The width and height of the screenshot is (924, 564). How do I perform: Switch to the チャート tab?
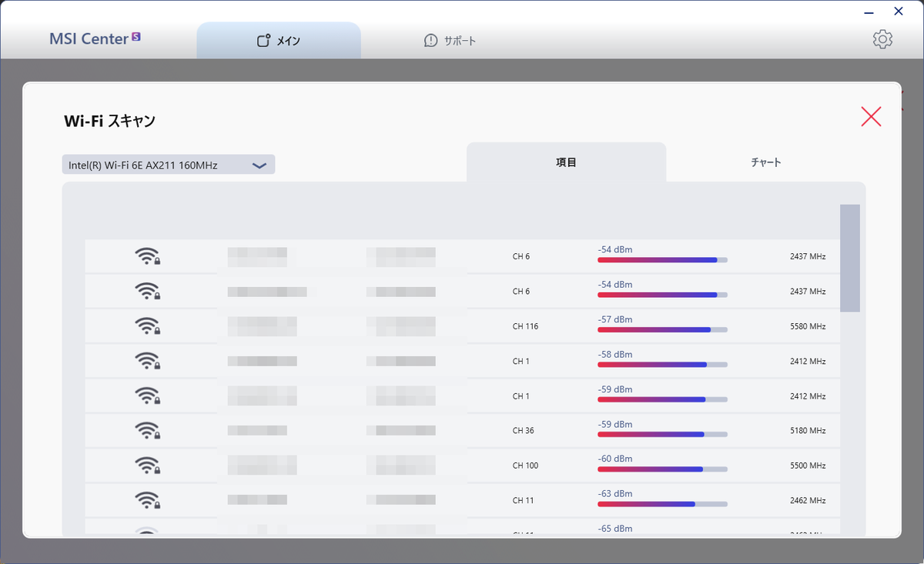click(x=766, y=162)
